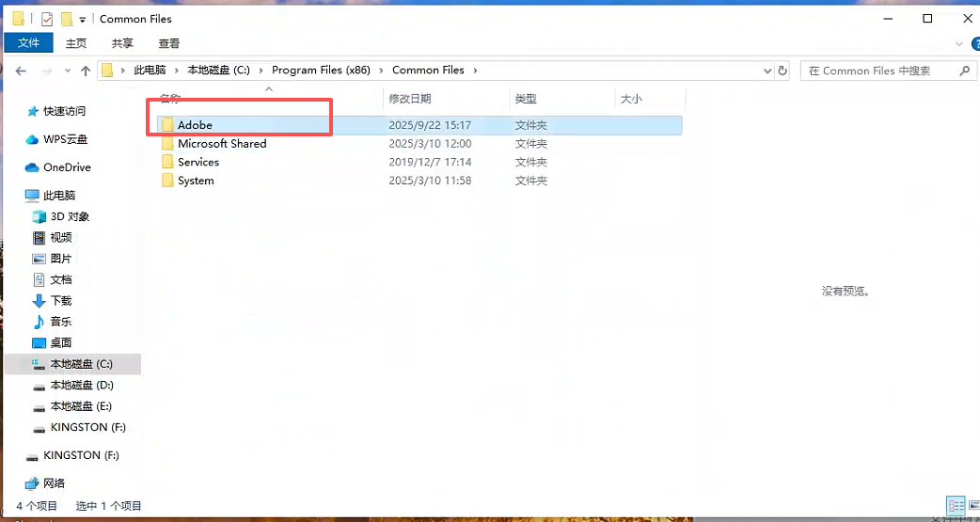Viewport: 980px width, 522px height.
Task: Select the Microsoft Shared folder
Action: pos(222,144)
